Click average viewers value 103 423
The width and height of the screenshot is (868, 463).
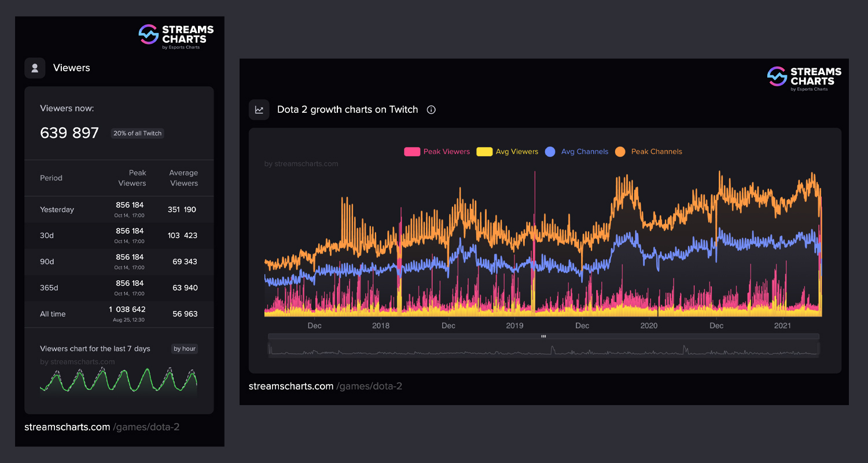click(x=182, y=236)
